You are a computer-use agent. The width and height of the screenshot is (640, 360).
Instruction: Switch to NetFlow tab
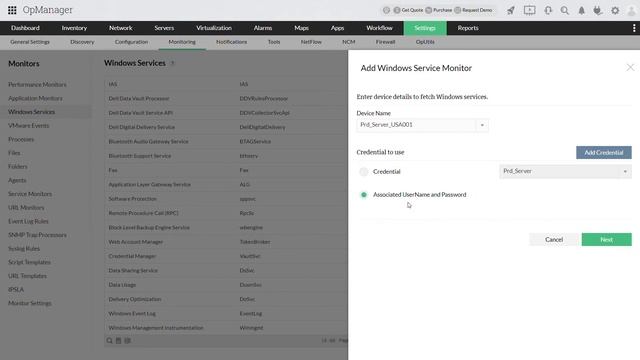pyautogui.click(x=311, y=42)
